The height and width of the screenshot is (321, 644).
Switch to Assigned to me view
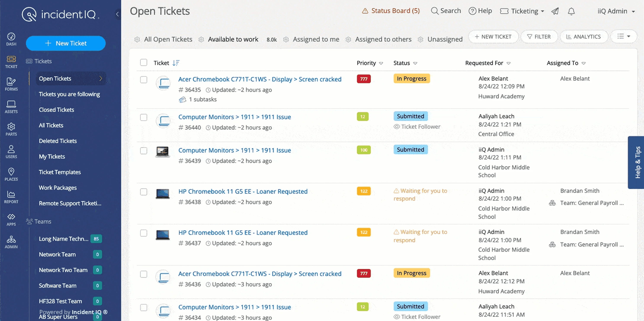pyautogui.click(x=316, y=39)
